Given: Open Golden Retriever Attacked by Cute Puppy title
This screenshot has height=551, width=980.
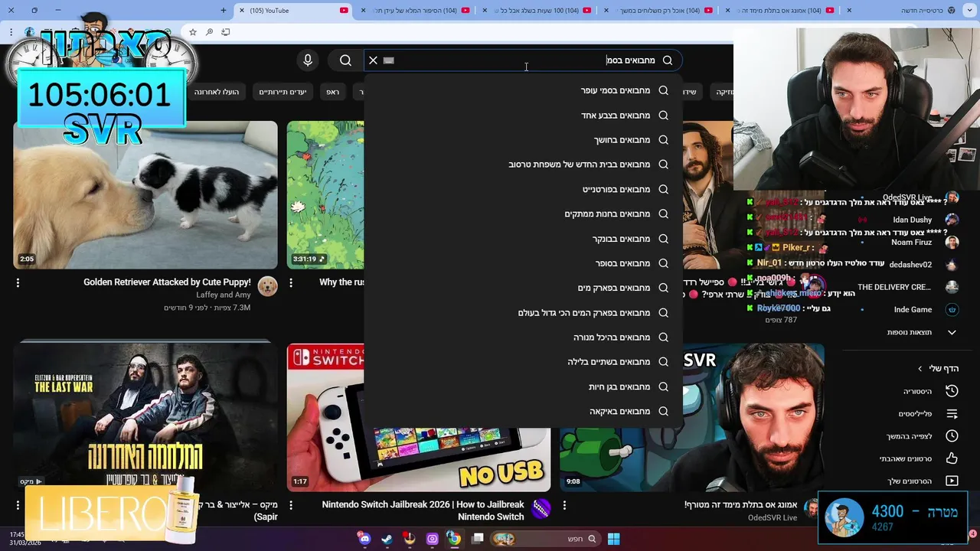Looking at the screenshot, I should (x=167, y=282).
